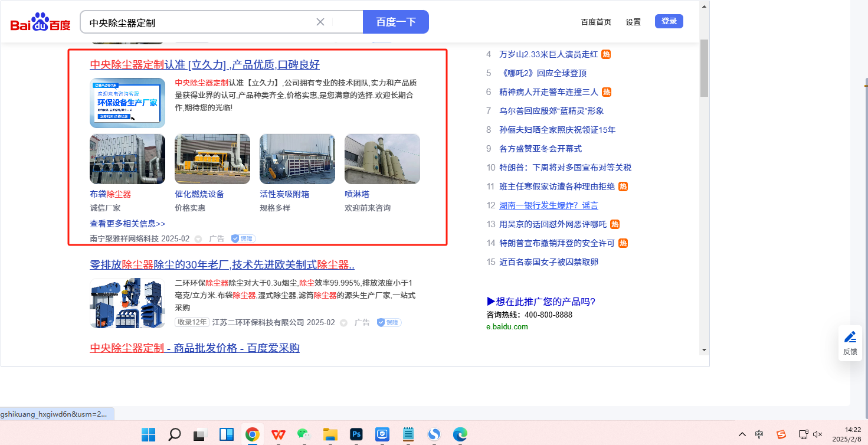Click the page's vertical scrollbar thumb
The image size is (868, 445).
704,68
